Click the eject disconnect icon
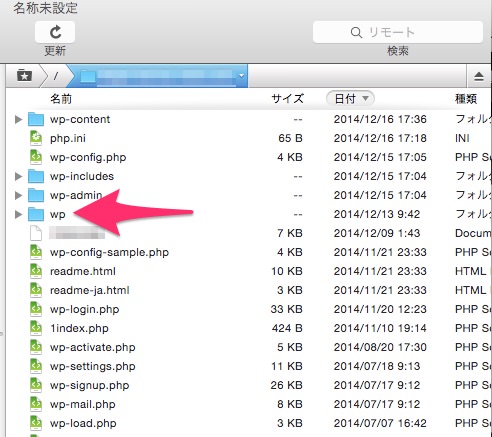This screenshot has height=437, width=492. (479, 76)
